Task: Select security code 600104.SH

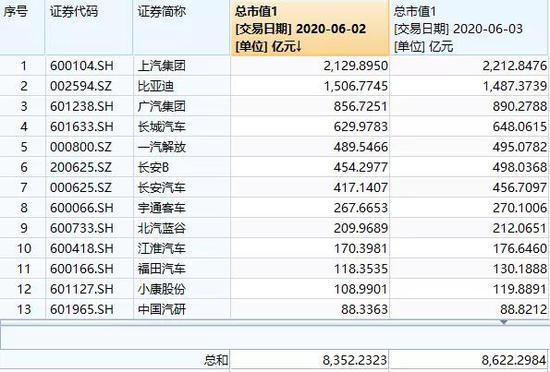Action: (82, 66)
